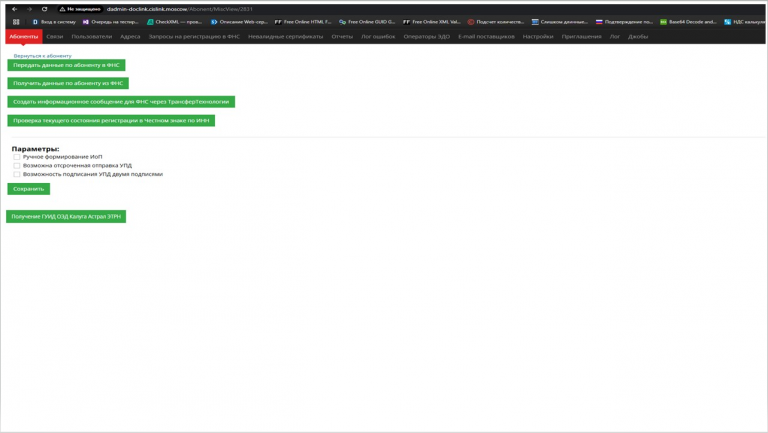Viewport: 768px width, 433px height.
Task: Select the 'Абоненты' tab
Action: (24, 36)
